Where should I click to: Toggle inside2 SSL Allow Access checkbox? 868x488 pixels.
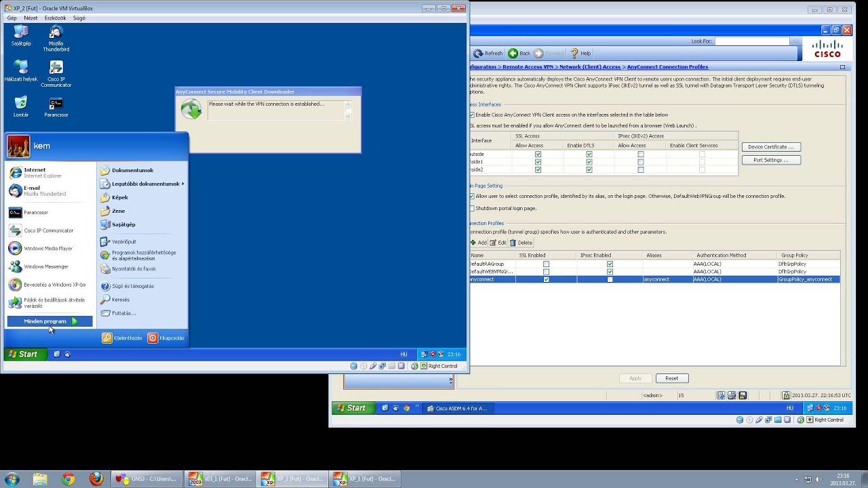(x=538, y=170)
